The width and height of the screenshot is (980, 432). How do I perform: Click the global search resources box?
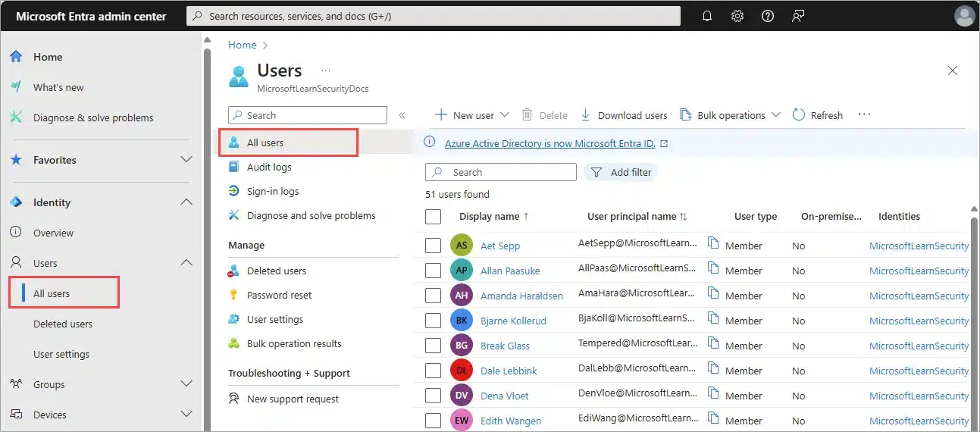click(434, 16)
